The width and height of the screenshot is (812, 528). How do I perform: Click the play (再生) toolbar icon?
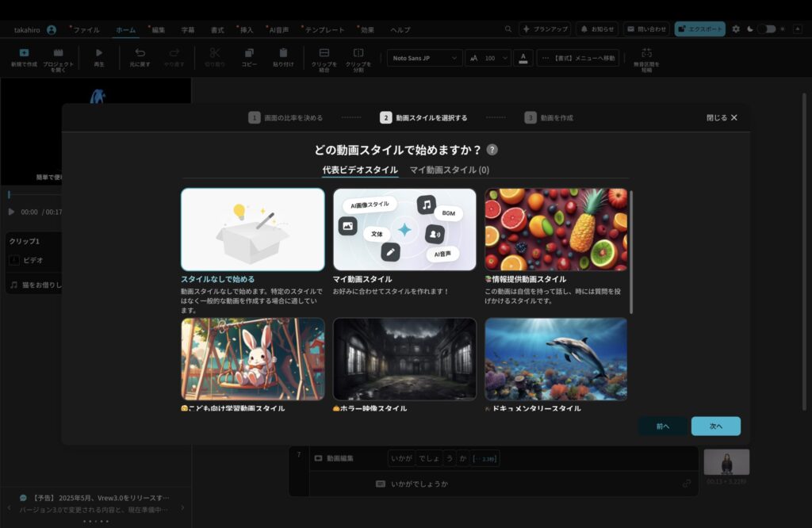tap(99, 53)
